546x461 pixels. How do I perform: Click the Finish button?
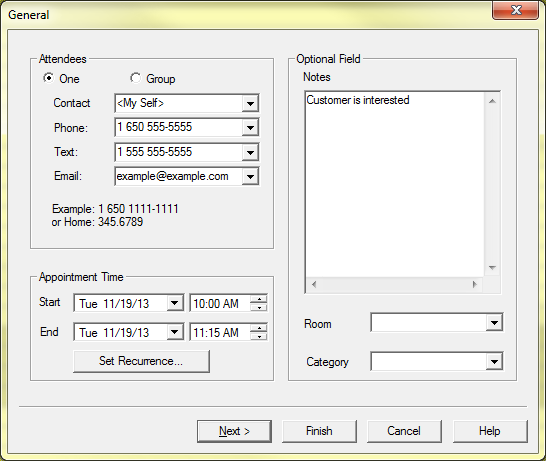[319, 431]
